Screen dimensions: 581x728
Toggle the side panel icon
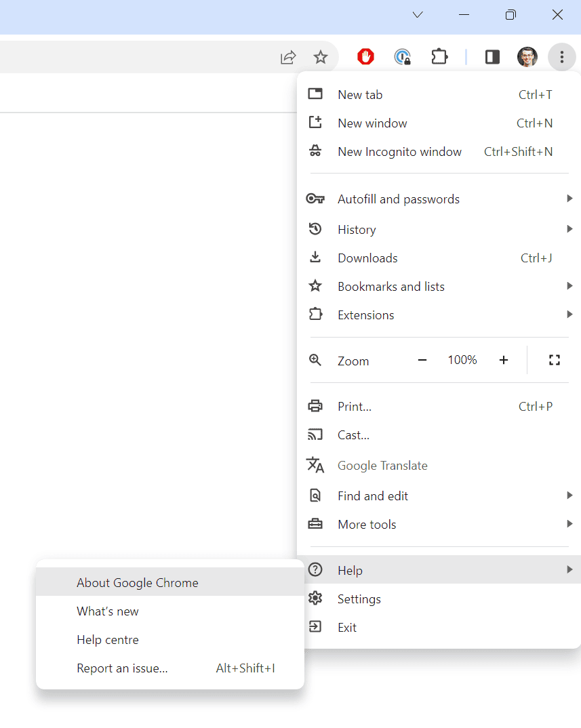pos(492,57)
